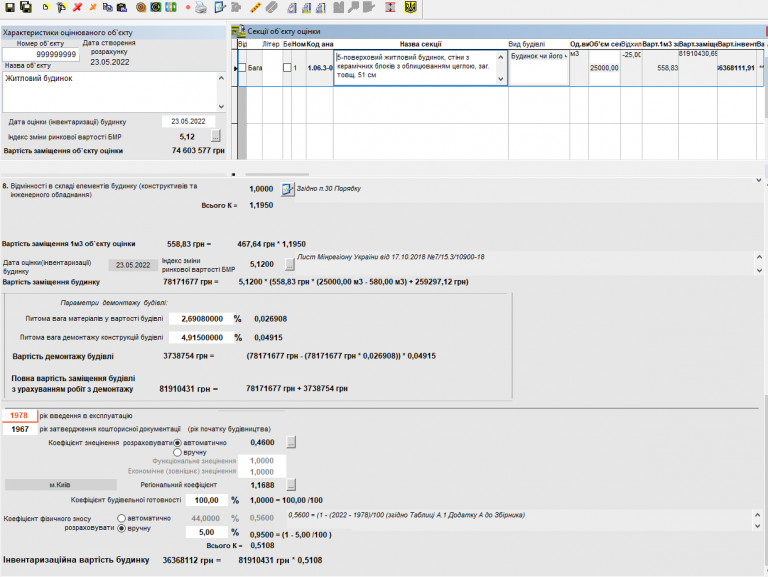Click the small orange X icon
This screenshot has height=577, width=768.
point(93,7)
